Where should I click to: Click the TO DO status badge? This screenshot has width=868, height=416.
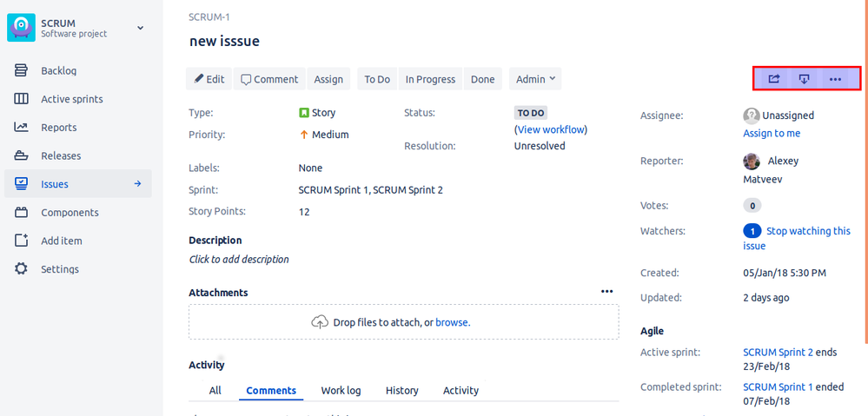[530, 113]
